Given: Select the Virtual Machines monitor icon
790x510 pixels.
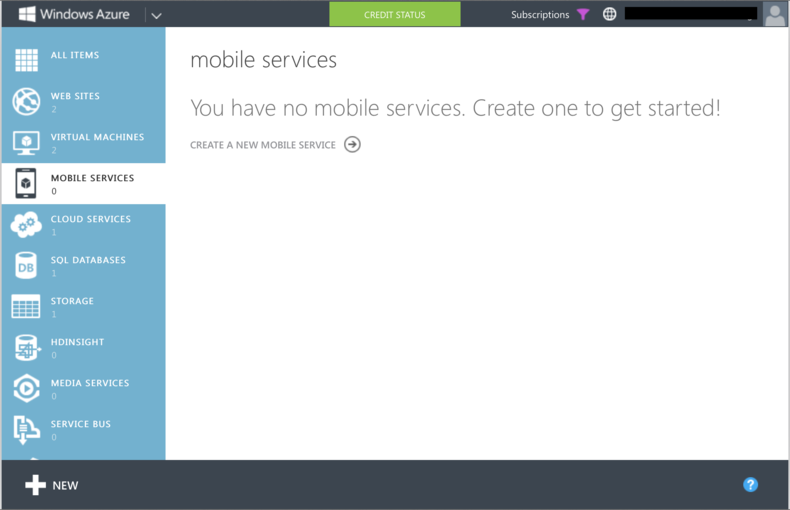Looking at the screenshot, I should tap(26, 143).
